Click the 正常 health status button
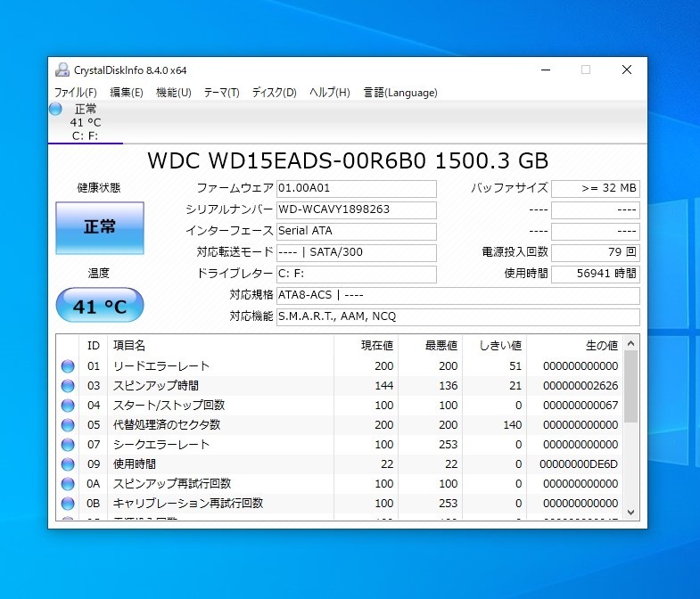 click(99, 227)
